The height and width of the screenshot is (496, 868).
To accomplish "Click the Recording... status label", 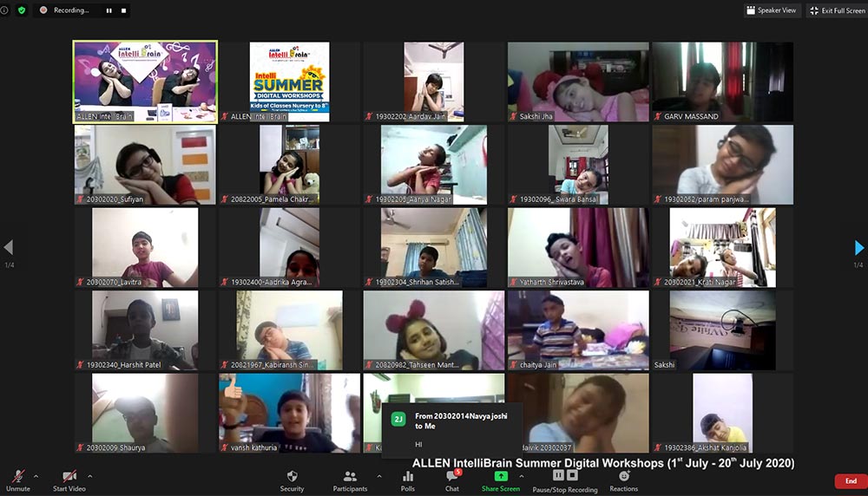I will pos(71,10).
